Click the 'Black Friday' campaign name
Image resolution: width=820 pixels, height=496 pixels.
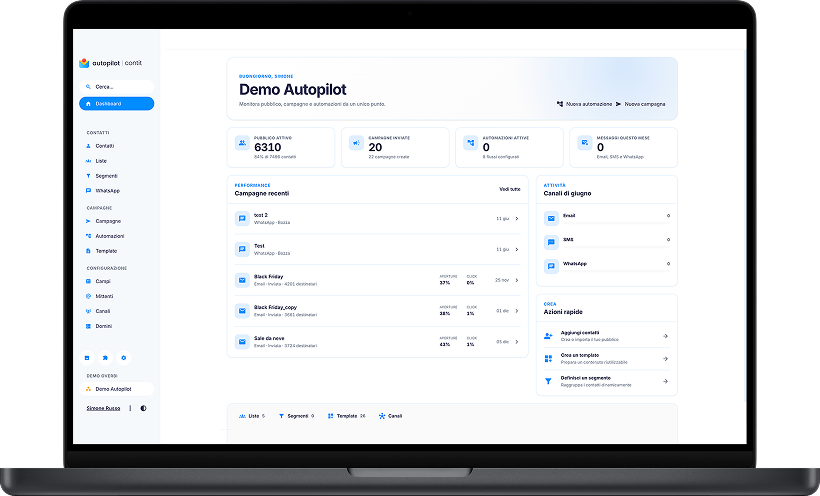pyautogui.click(x=268, y=277)
